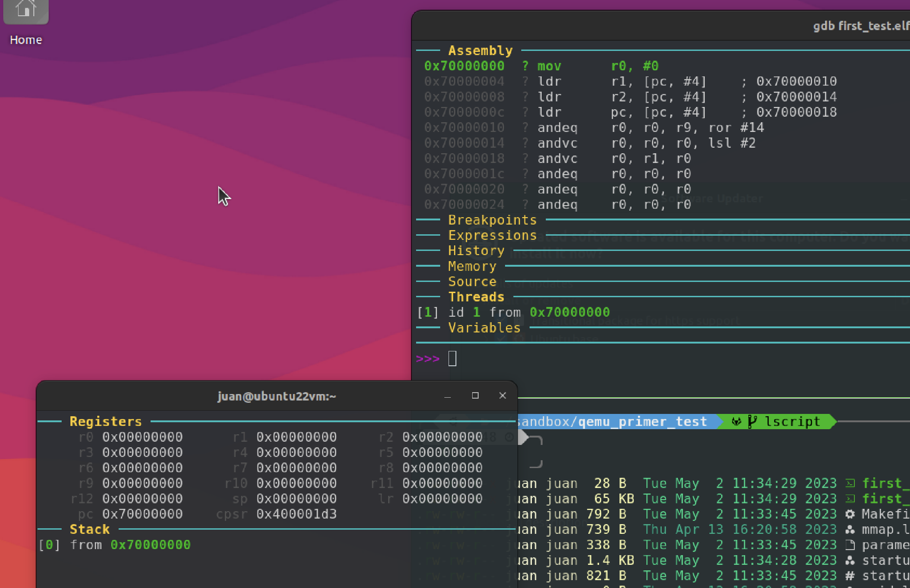Toggle the 'Ubuntu base' checkbox in Software Updater
Viewport: 910px width, 588px height.
pyautogui.click(x=501, y=338)
